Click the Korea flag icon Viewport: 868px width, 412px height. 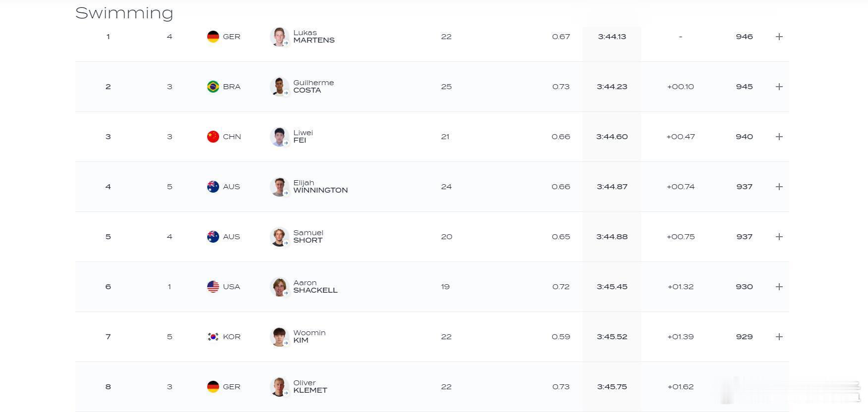pos(213,337)
